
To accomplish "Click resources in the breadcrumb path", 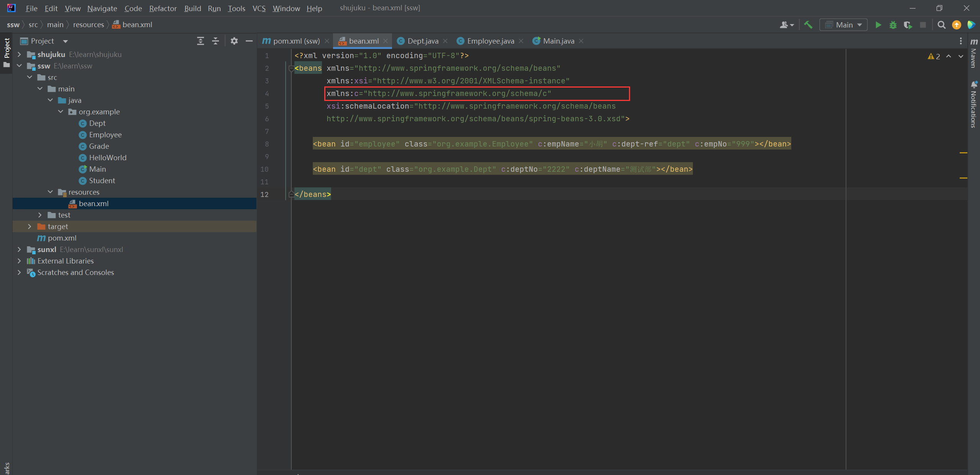I will 88,24.
